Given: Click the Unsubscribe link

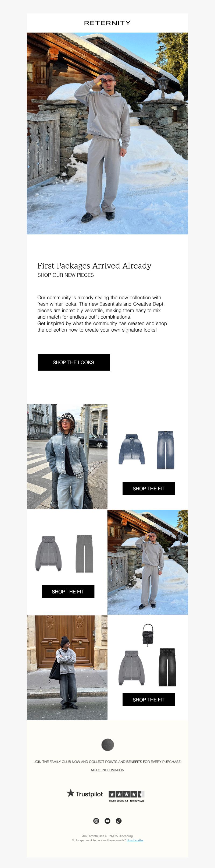Looking at the screenshot, I should pos(135,840).
